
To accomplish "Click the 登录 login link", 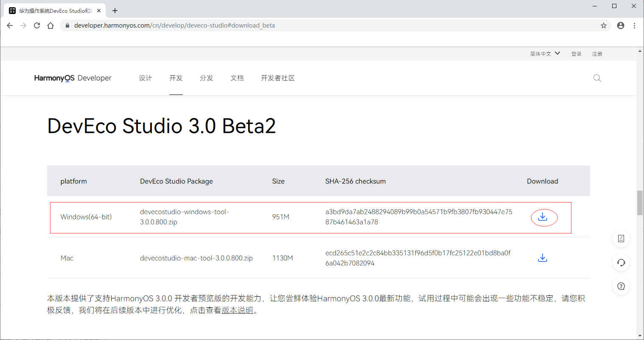I will tap(576, 54).
